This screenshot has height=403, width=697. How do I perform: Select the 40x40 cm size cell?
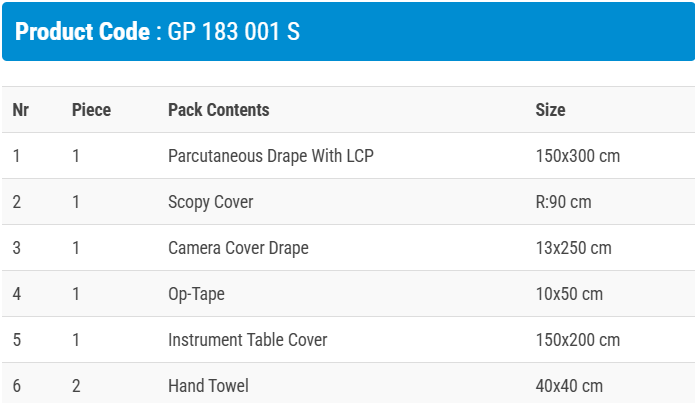coord(569,386)
